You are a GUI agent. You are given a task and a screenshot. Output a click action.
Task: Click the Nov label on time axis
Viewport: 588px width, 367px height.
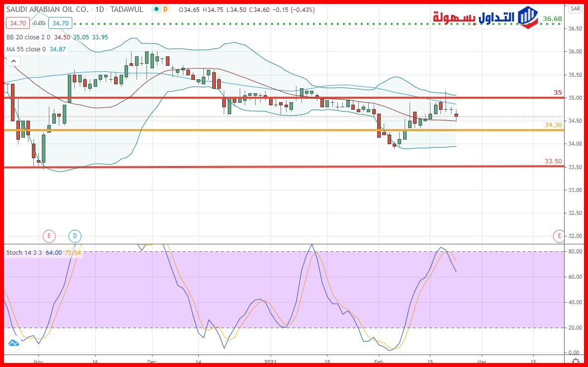(x=38, y=361)
